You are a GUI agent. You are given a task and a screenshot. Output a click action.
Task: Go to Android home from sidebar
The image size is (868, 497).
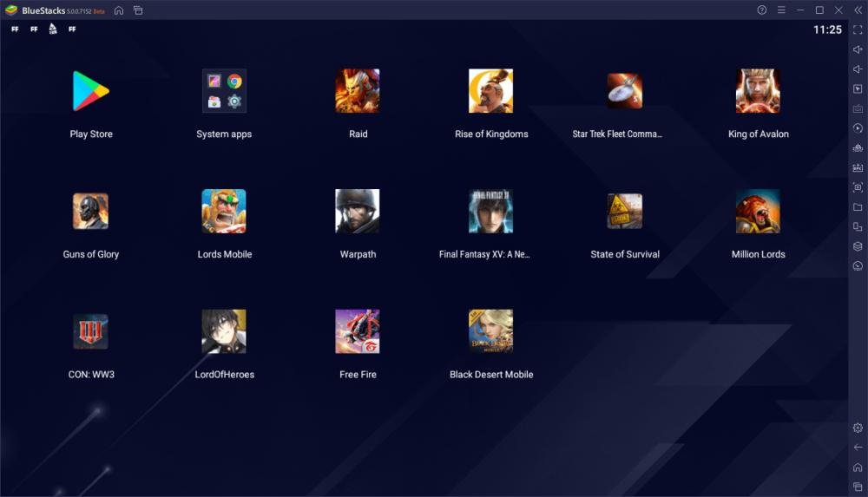point(858,468)
